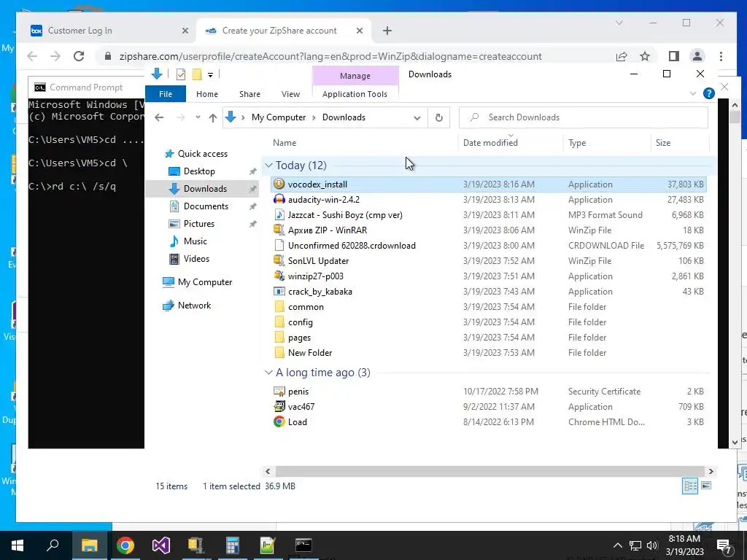Open the Home ribbon tab
Screen dimensions: 747x560
pyautogui.click(x=206, y=94)
